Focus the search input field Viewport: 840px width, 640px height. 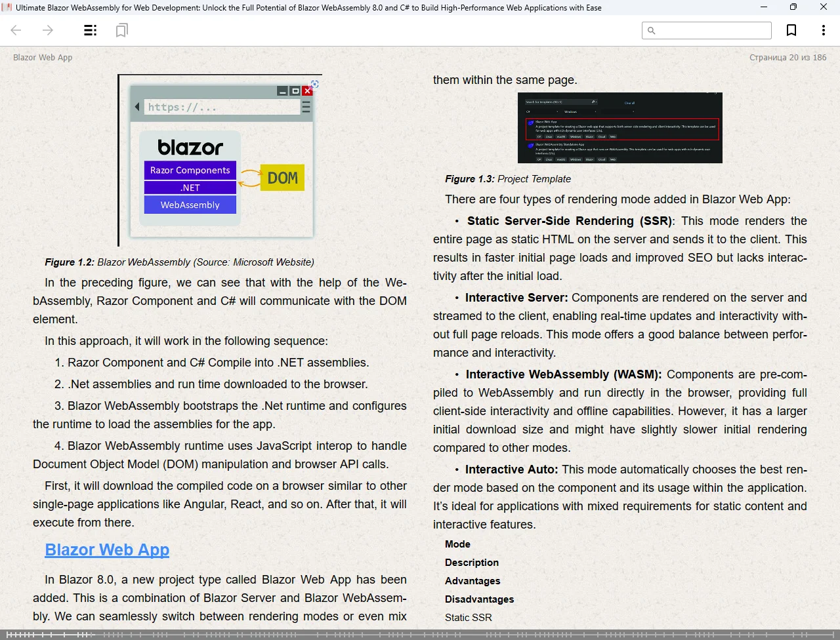712,30
